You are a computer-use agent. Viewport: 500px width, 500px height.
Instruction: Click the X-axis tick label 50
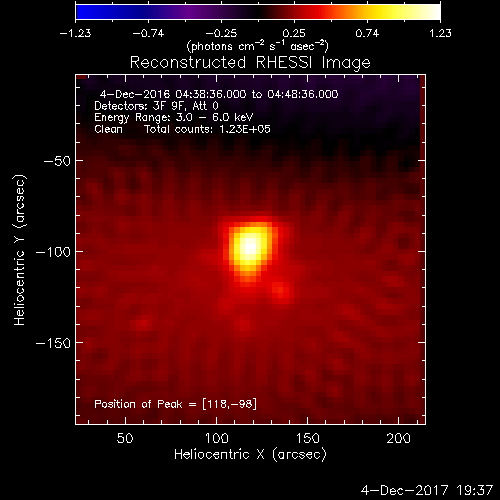tap(125, 438)
